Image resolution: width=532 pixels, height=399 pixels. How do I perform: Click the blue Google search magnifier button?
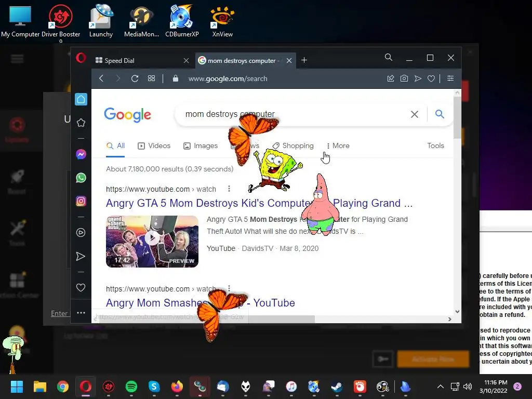(x=440, y=114)
